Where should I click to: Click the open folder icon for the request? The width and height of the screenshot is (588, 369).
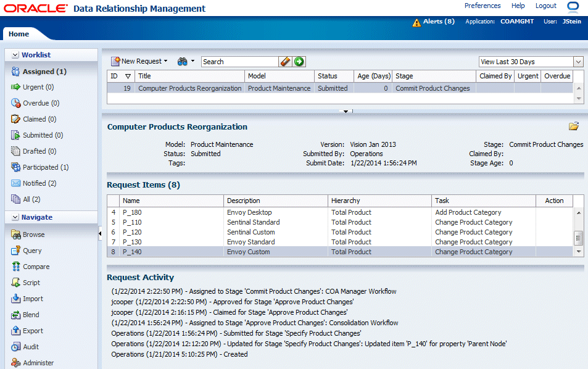[x=574, y=126]
